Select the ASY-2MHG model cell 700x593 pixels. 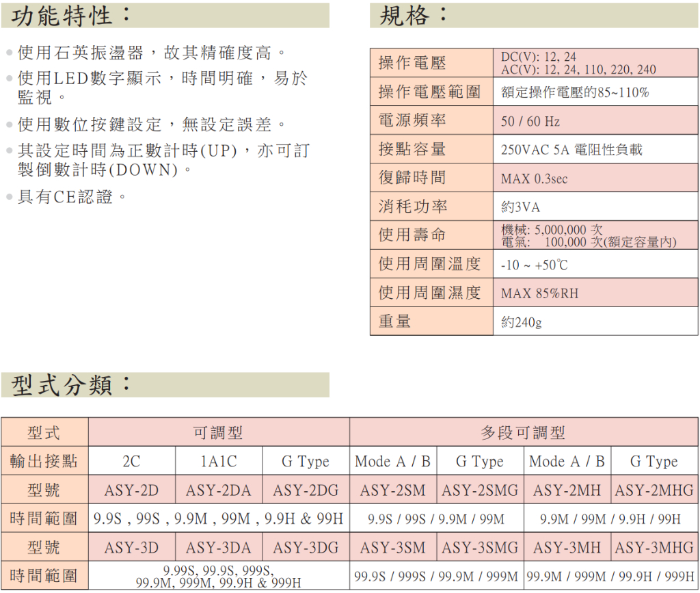[x=654, y=490]
